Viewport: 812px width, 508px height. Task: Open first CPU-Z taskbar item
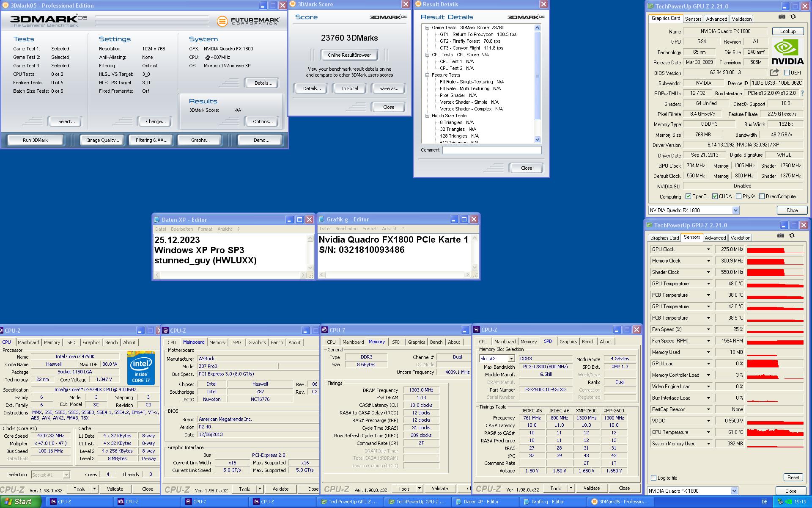pyautogui.click(x=78, y=502)
